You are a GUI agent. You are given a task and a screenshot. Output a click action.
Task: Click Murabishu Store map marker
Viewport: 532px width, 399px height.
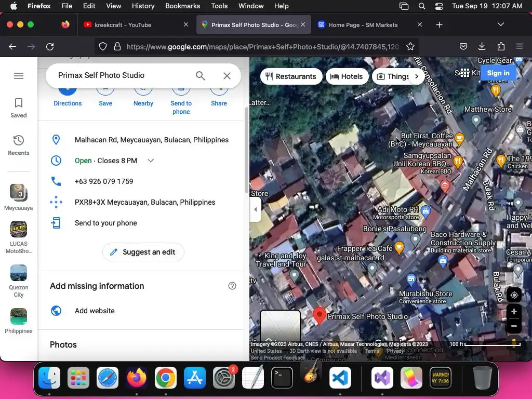tap(411, 279)
